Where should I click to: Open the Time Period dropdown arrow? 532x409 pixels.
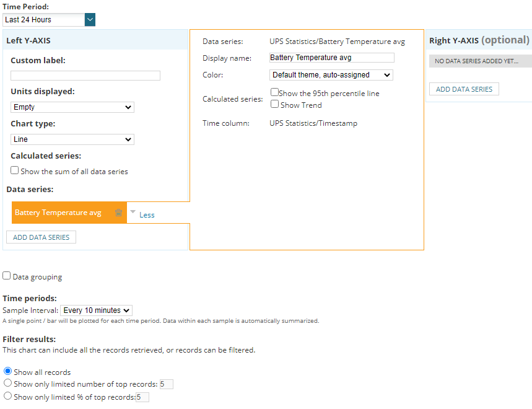pos(90,20)
